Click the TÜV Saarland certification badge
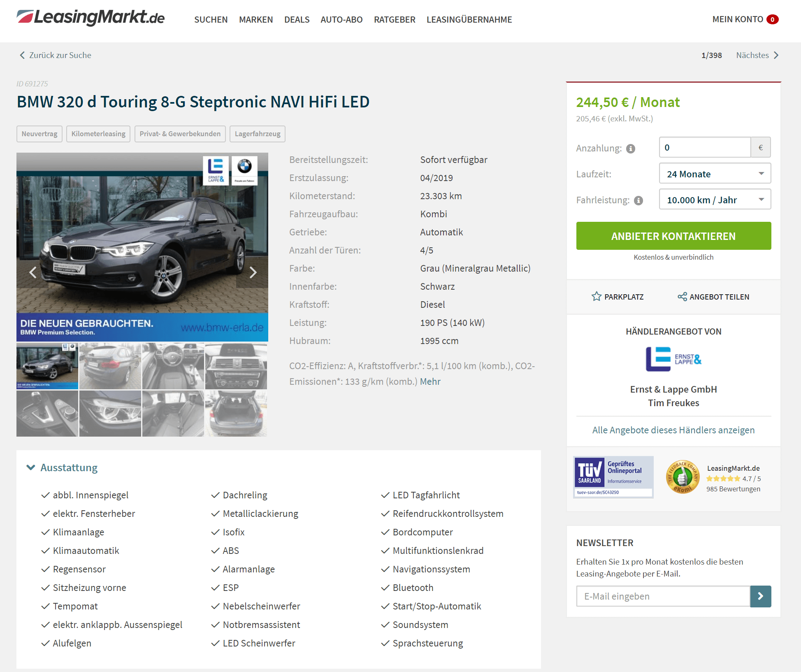This screenshot has width=801, height=672. tap(613, 477)
